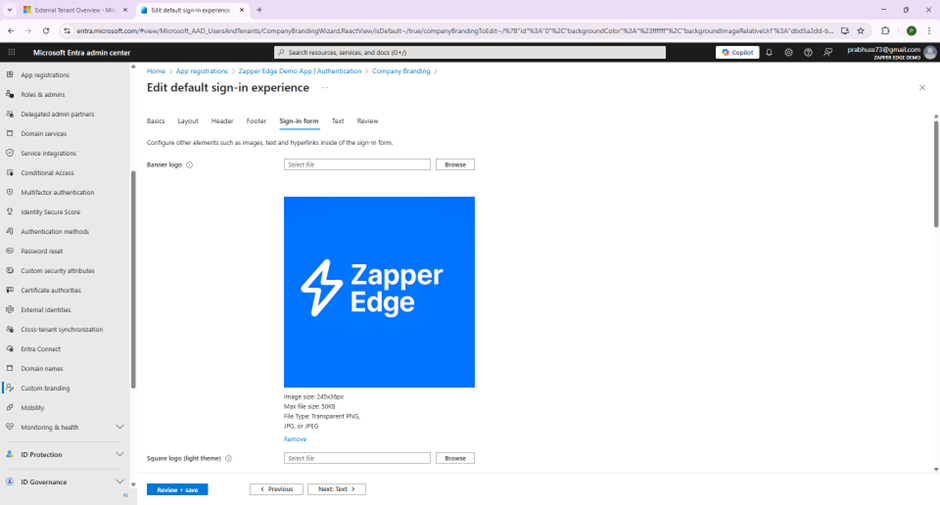
Task: Open a new browser tab
Action: coord(259,10)
